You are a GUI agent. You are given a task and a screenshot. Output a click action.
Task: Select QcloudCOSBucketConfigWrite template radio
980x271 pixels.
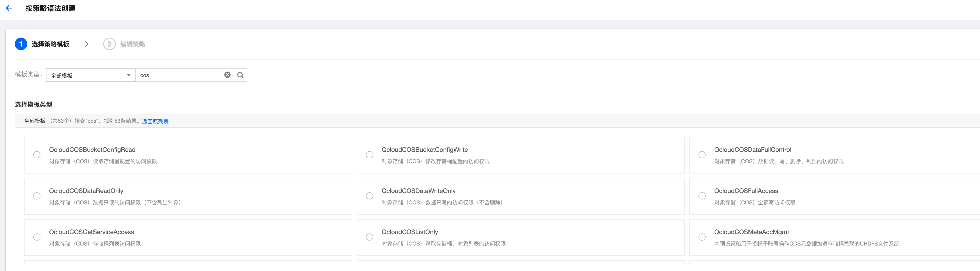tap(369, 155)
